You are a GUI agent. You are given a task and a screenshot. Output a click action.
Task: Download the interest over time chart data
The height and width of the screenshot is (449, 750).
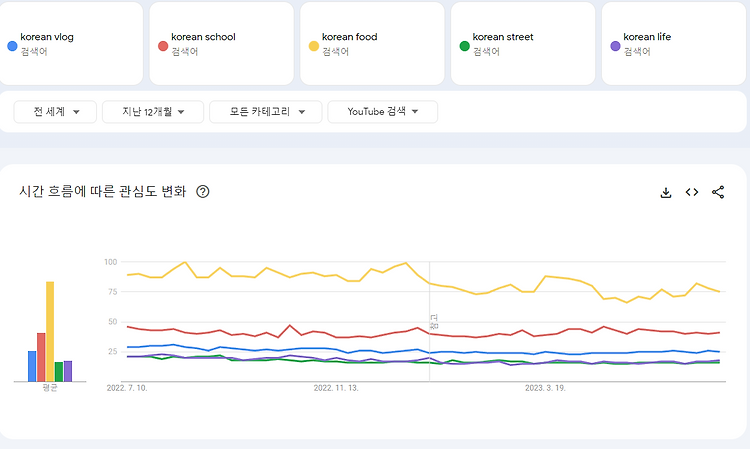click(666, 193)
